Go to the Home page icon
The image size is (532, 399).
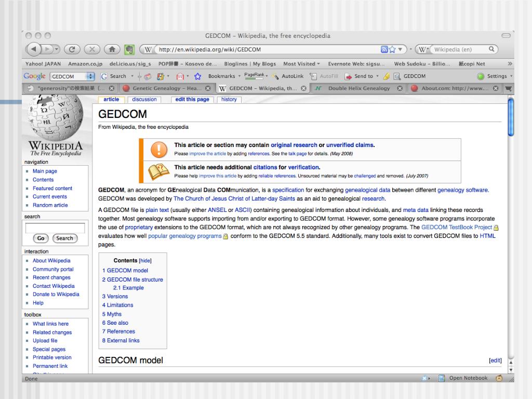pos(112,49)
